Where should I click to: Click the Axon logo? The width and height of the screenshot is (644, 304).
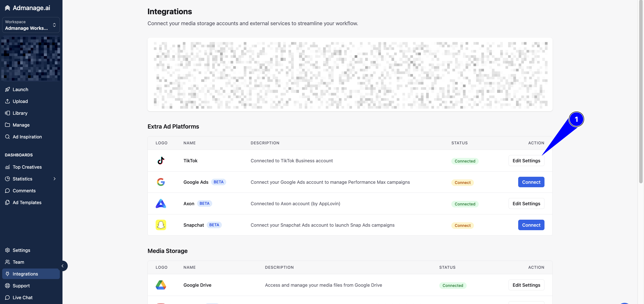pyautogui.click(x=161, y=204)
